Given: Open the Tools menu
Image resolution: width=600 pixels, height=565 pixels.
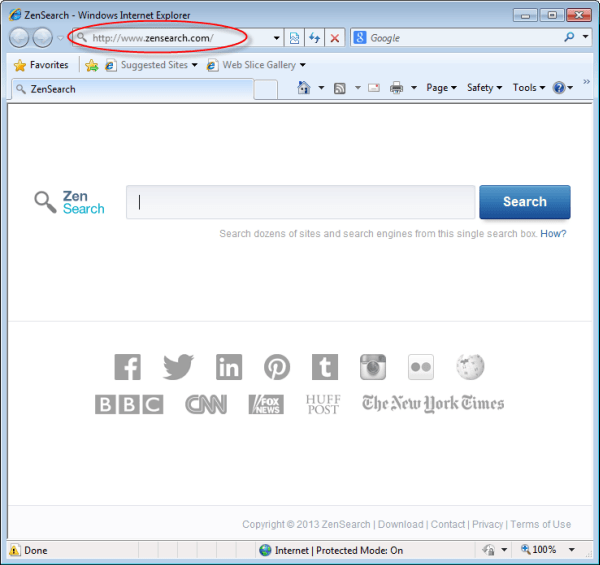Looking at the screenshot, I should (x=529, y=88).
